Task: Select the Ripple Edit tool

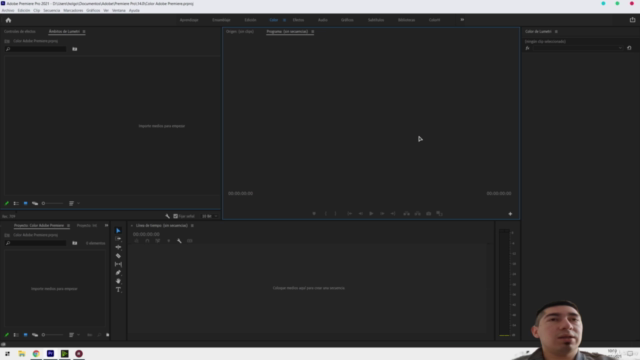Action: [118, 247]
